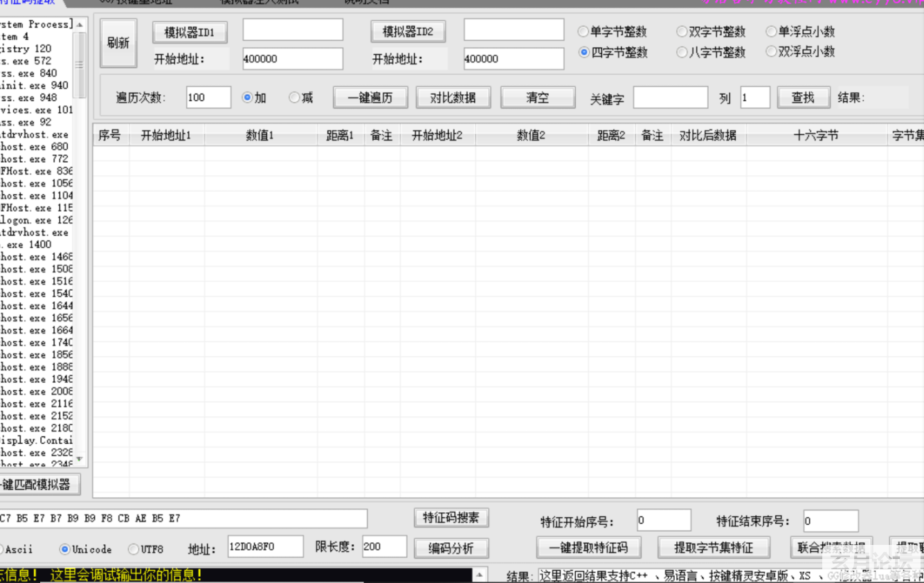Focus the 关键字 keyword field
Screen dimensions: 924x583
pyautogui.click(x=671, y=98)
